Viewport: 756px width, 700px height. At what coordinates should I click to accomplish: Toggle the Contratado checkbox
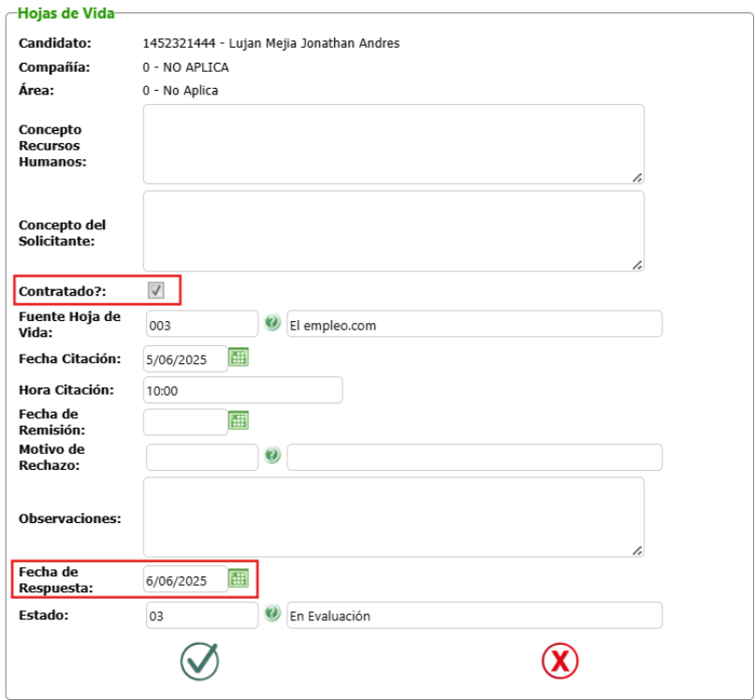point(156,290)
